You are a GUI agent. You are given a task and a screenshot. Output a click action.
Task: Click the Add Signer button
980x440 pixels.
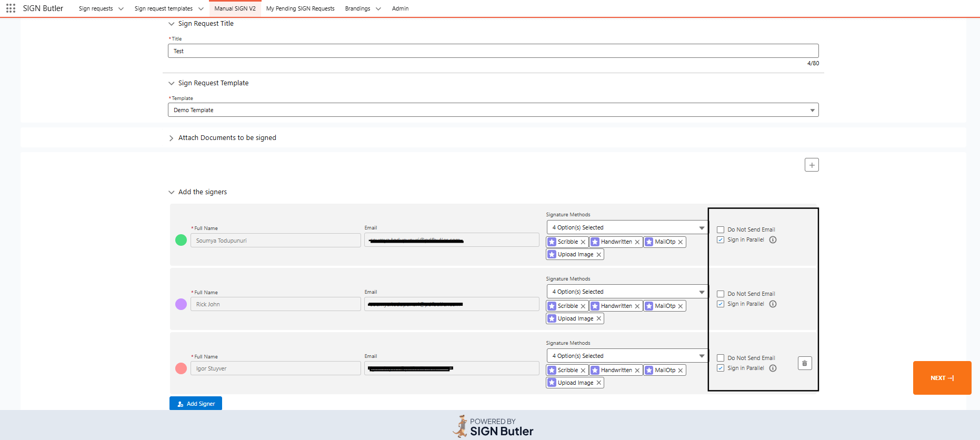196,404
